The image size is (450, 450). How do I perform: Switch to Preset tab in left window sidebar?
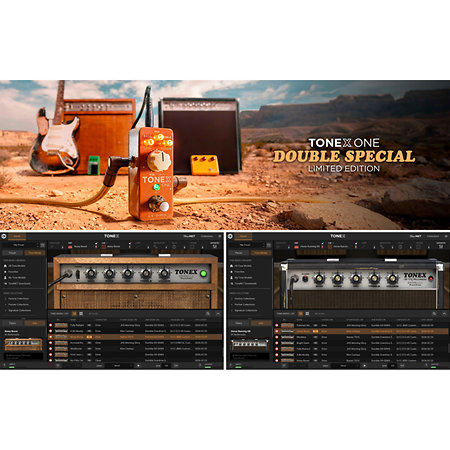(13, 253)
